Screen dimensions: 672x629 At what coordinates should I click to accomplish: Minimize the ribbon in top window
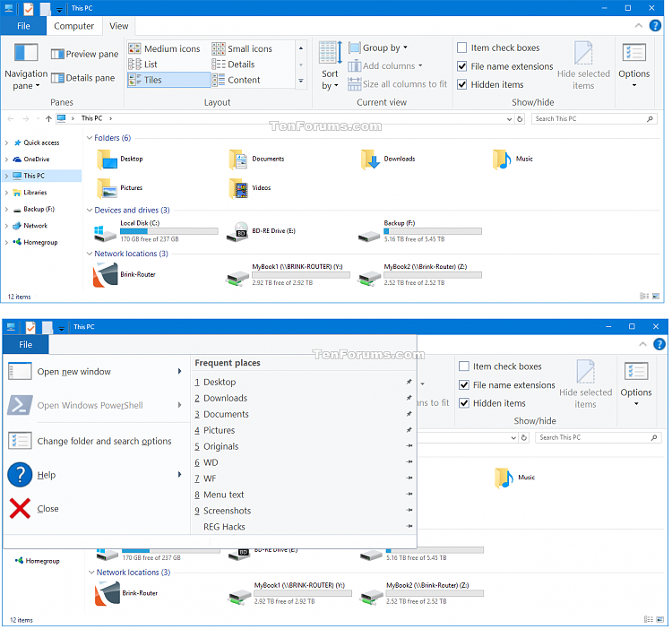tap(639, 26)
